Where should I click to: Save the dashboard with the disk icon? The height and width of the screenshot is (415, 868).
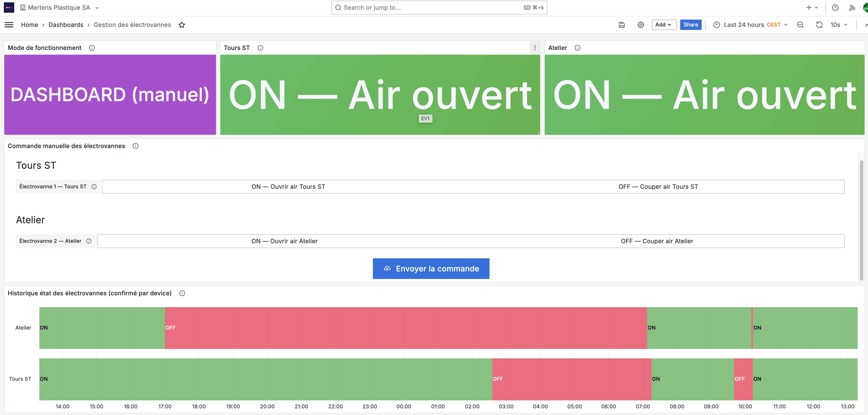tap(622, 25)
